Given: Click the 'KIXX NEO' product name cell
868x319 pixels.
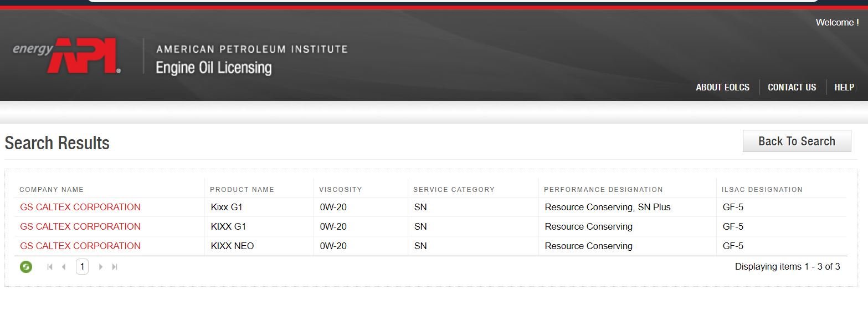Looking at the screenshot, I should click(x=232, y=246).
